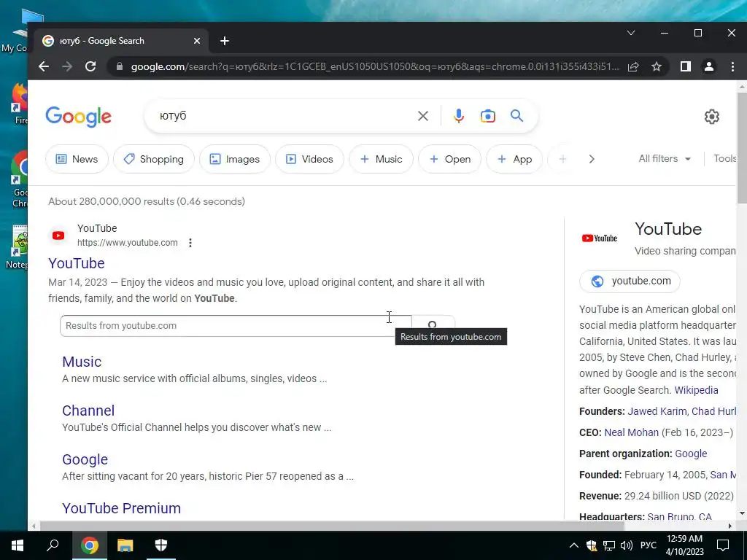The width and height of the screenshot is (747, 560).
Task: Open Wikipedia link in knowledge panel
Action: point(696,390)
